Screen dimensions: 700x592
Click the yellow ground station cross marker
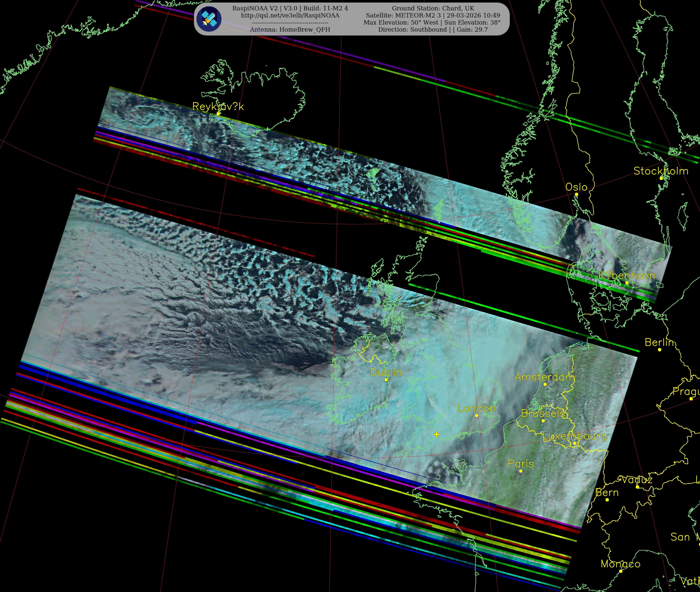click(x=436, y=435)
